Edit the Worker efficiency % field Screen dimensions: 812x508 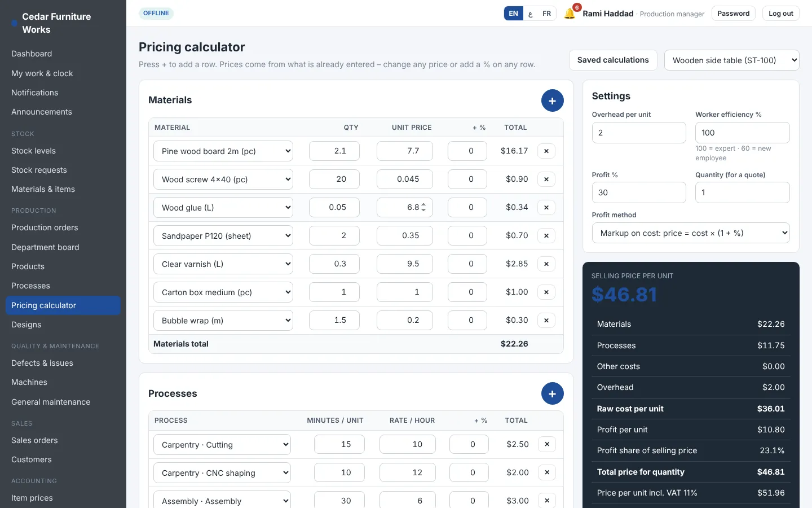[x=743, y=133]
